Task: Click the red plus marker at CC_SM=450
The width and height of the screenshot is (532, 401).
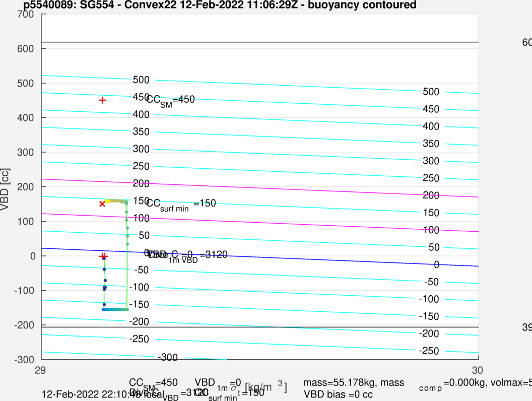Action: (x=102, y=100)
